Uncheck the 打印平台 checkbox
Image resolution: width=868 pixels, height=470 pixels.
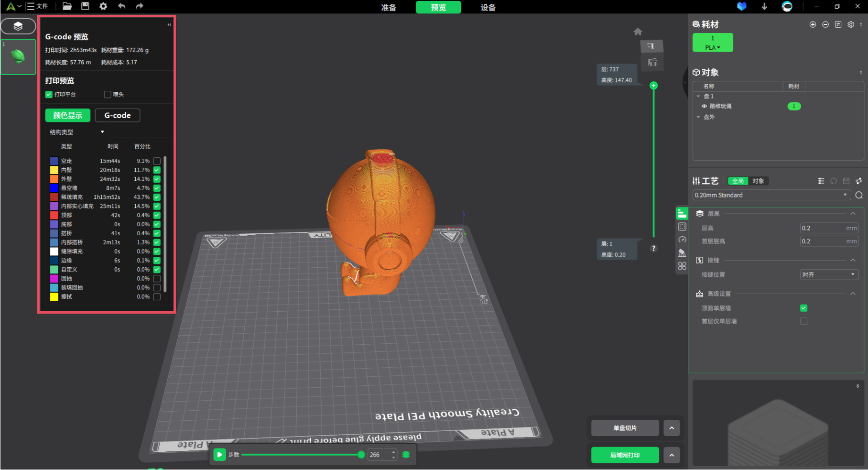(49, 95)
